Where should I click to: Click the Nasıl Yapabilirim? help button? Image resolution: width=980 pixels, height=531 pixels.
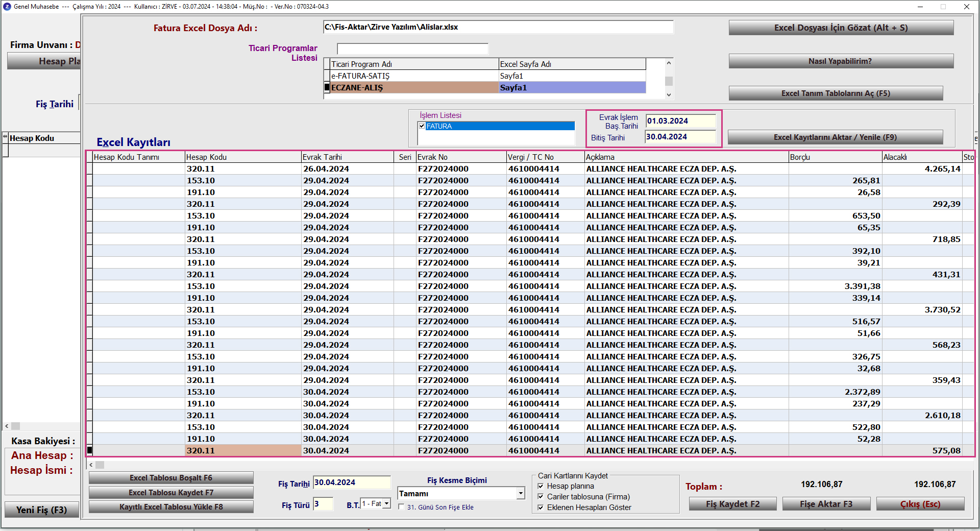[x=841, y=61]
